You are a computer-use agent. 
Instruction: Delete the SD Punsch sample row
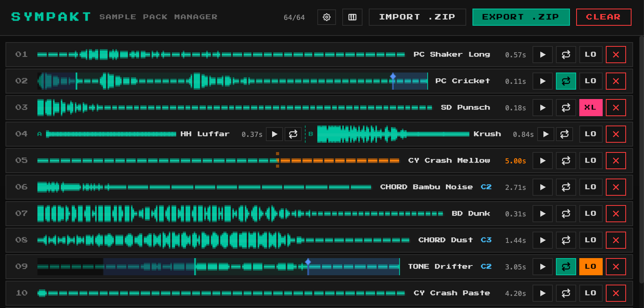coord(616,108)
